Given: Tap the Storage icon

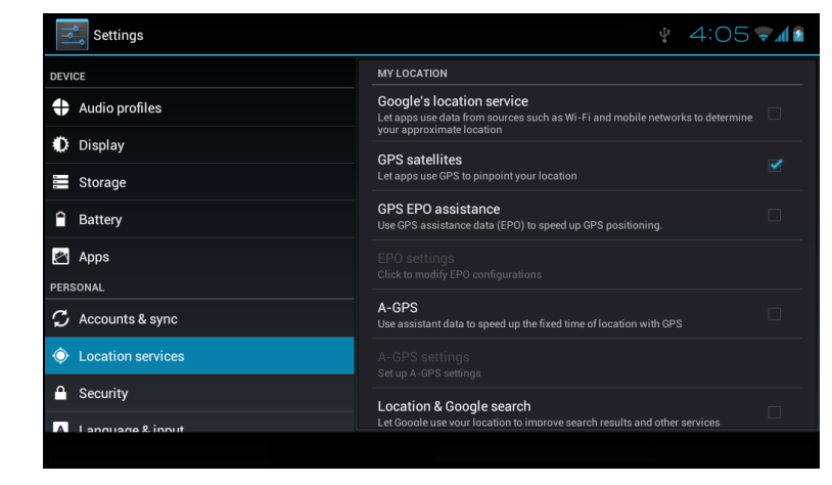Looking at the screenshot, I should (x=60, y=182).
